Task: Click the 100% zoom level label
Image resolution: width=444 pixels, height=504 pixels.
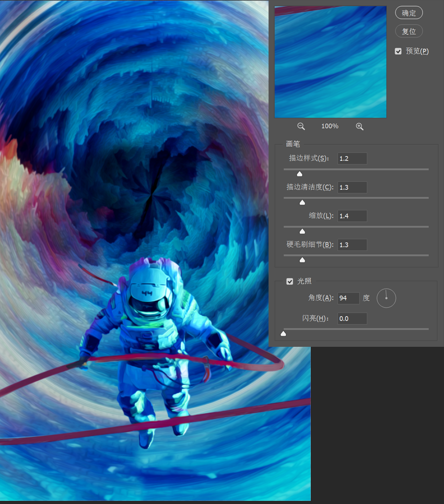Action: (x=330, y=126)
